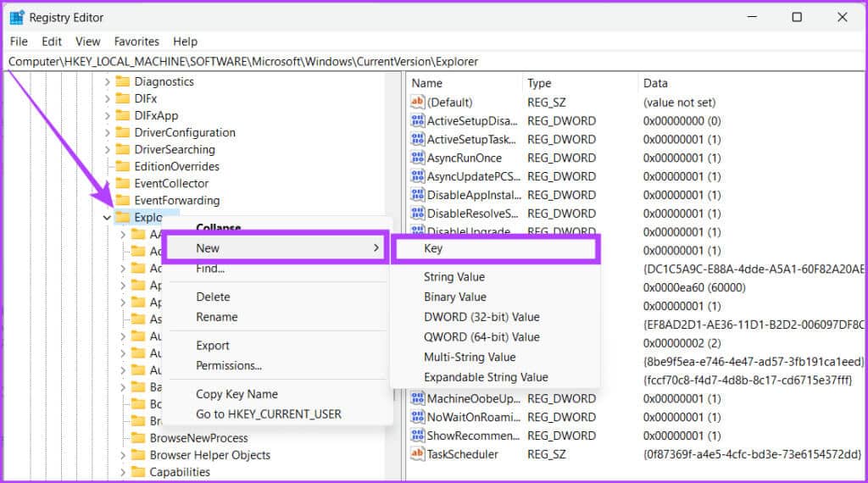The height and width of the screenshot is (483, 868).
Task: Click the AsyncRunOnce DWORD value icon
Action: pyautogui.click(x=417, y=158)
